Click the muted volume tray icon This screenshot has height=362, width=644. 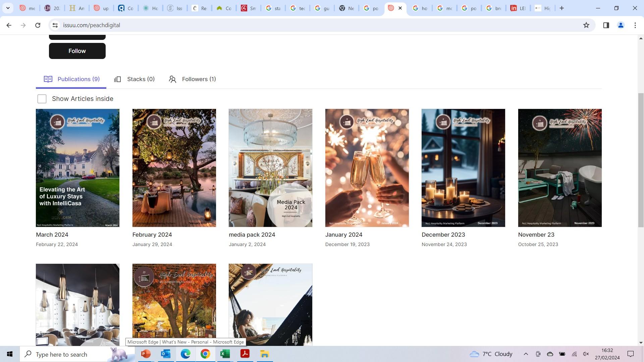[586, 354]
